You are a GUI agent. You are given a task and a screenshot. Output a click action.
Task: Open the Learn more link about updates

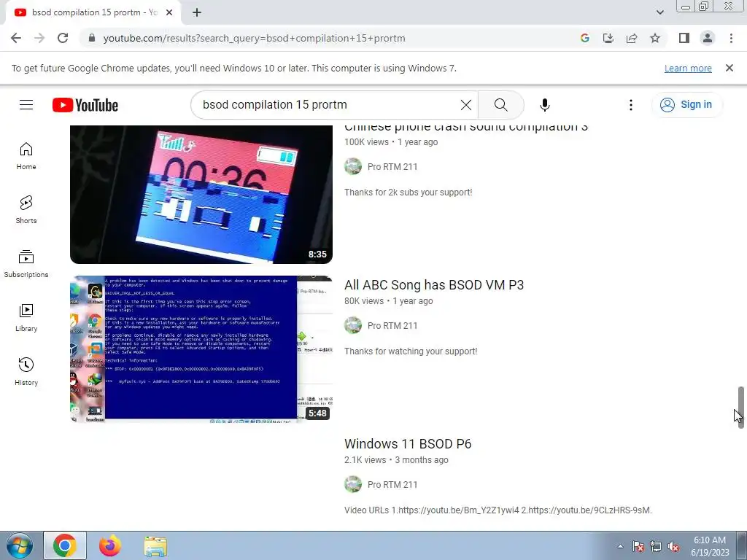pos(688,68)
